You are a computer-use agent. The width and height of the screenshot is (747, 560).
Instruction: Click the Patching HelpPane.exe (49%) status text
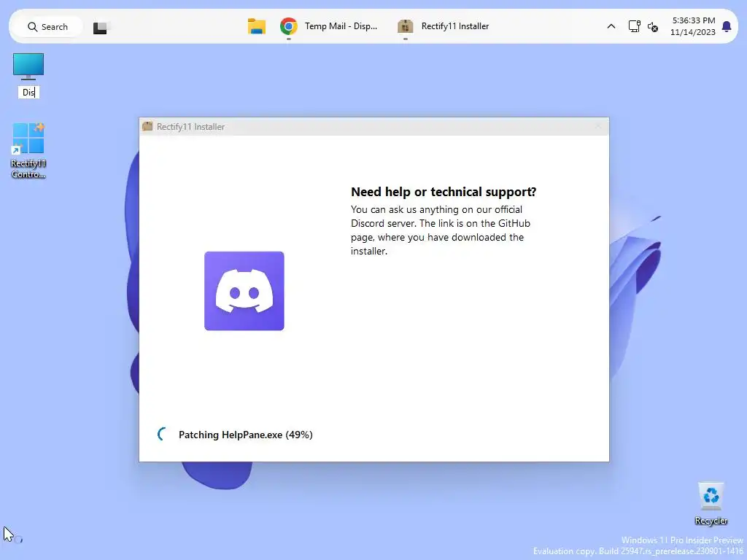(x=245, y=435)
